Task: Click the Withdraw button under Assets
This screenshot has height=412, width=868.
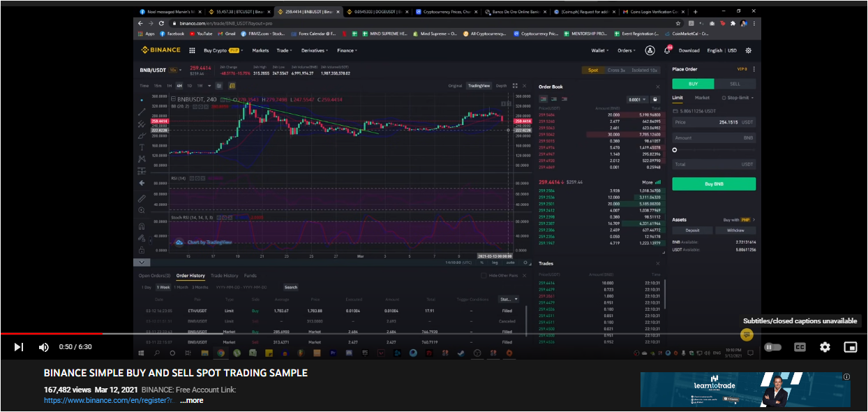Action: pyautogui.click(x=735, y=230)
